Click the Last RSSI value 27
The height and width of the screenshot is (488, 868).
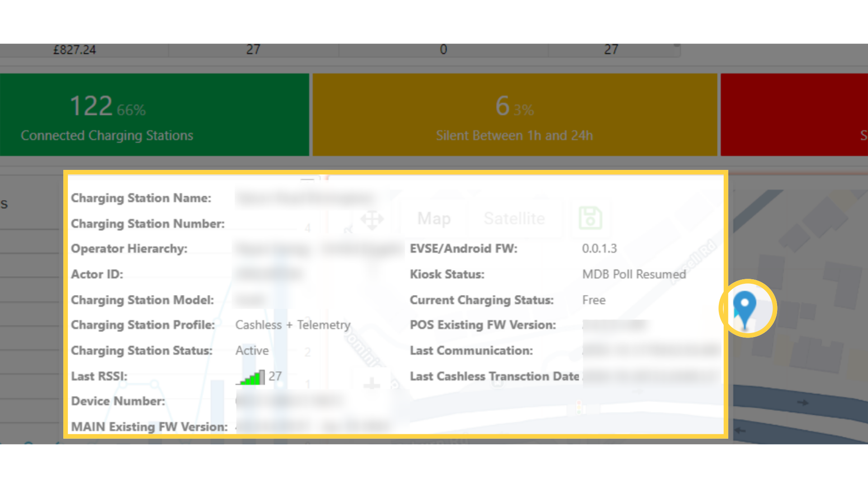point(275,376)
